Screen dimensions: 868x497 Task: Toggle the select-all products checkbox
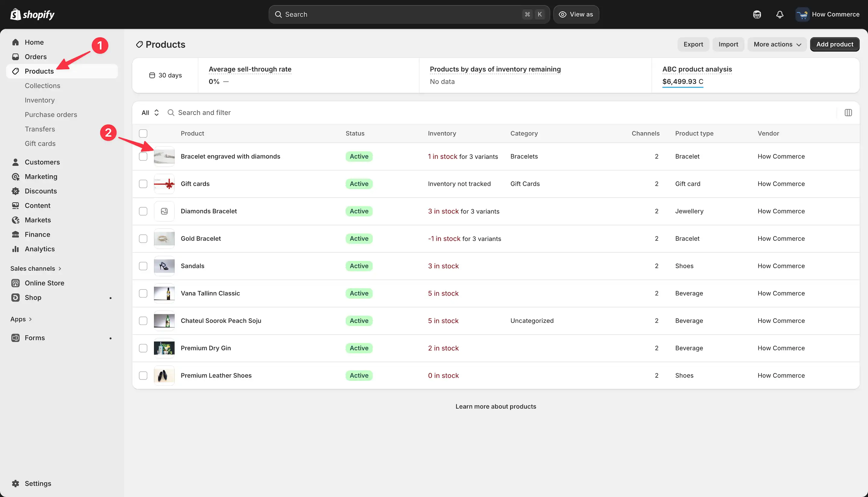[x=143, y=134]
